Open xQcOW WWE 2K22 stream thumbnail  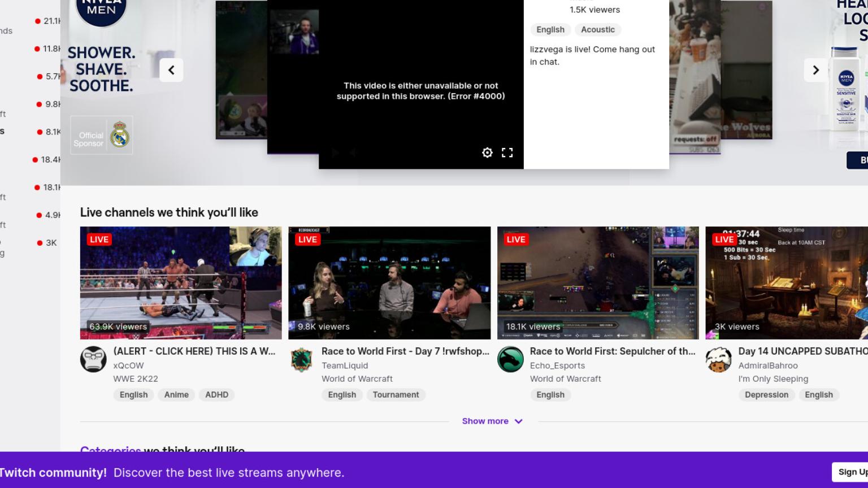181,283
